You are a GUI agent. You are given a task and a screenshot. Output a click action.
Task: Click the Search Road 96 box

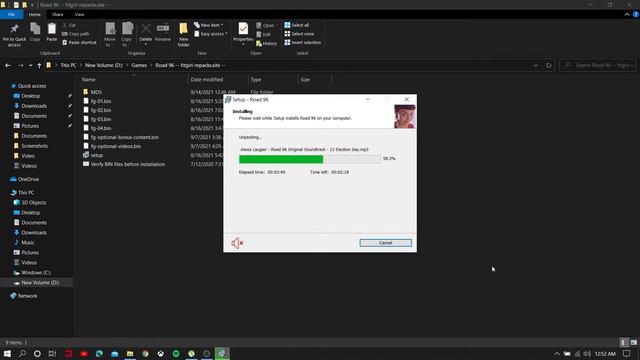598,65
